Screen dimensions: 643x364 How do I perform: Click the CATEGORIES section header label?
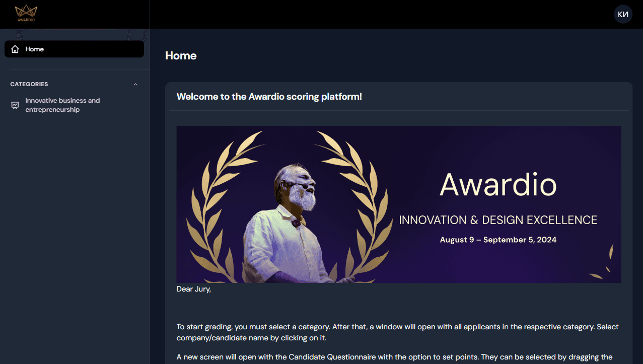point(29,84)
